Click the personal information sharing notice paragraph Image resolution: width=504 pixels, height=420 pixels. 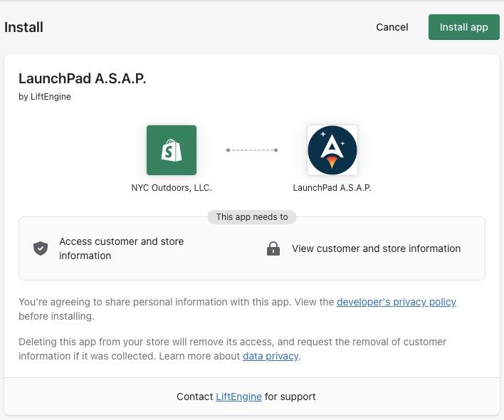(171, 308)
